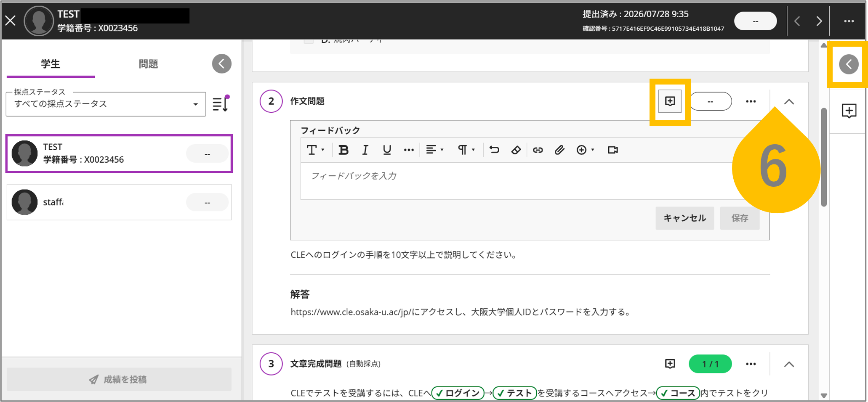Show more formatting options in editor toolbar
This screenshot has height=402, width=868.
pyautogui.click(x=409, y=150)
